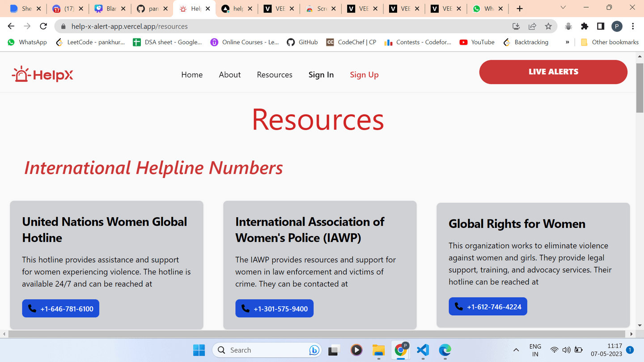Image resolution: width=644 pixels, height=362 pixels.
Task: Bookmark this page with the star icon
Action: 548,26
